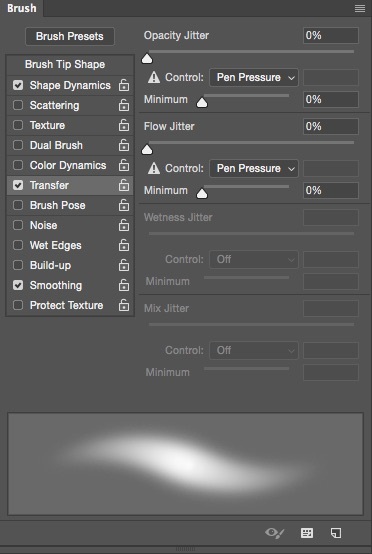The width and height of the screenshot is (372, 554).
Task: Lock the Shape Dynamics settings
Action: tap(124, 85)
